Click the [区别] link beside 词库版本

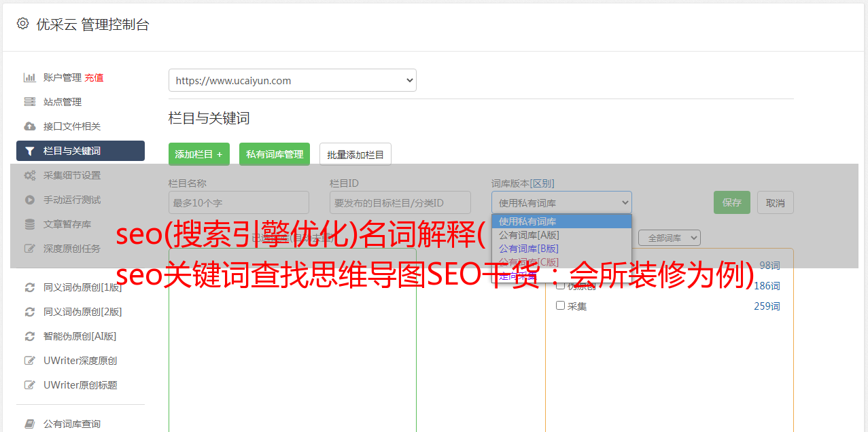(543, 183)
